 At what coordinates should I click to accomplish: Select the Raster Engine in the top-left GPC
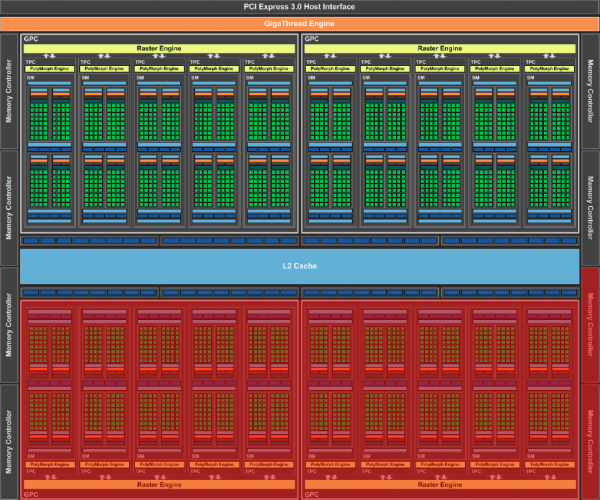pos(160,47)
